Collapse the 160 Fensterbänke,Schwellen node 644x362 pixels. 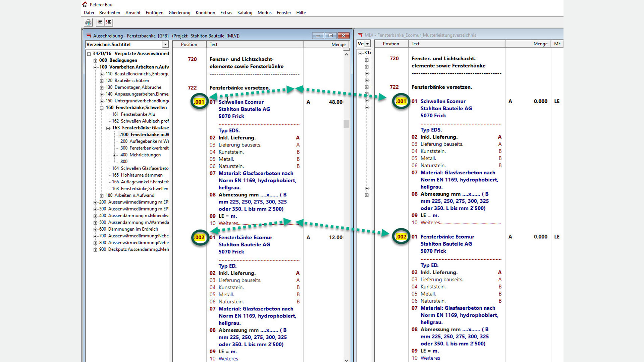(102, 108)
